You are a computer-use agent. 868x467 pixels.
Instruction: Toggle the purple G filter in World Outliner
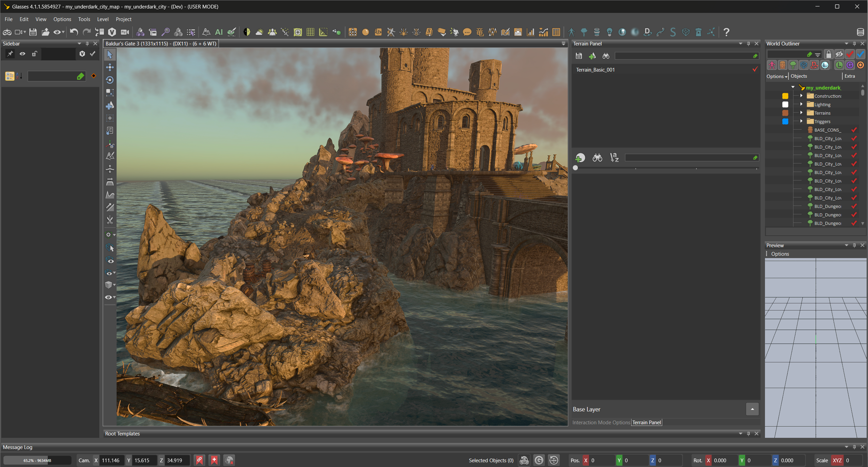(x=850, y=65)
